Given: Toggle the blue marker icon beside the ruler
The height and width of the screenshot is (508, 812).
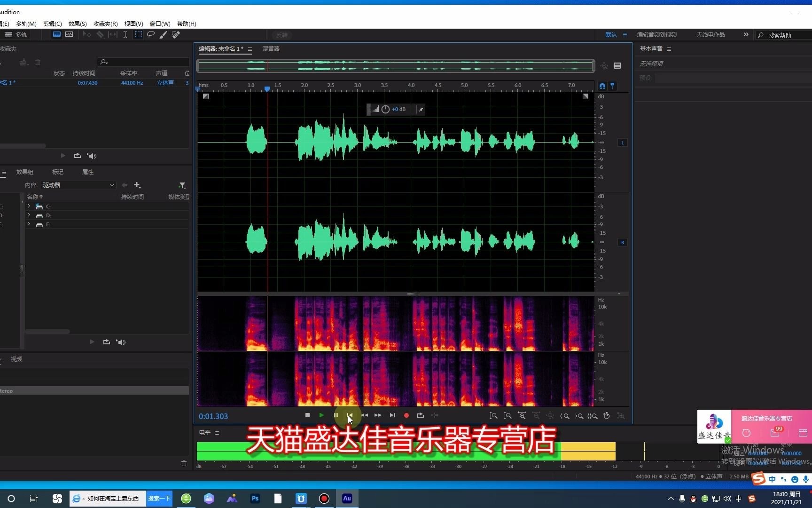Looking at the screenshot, I should pos(612,86).
